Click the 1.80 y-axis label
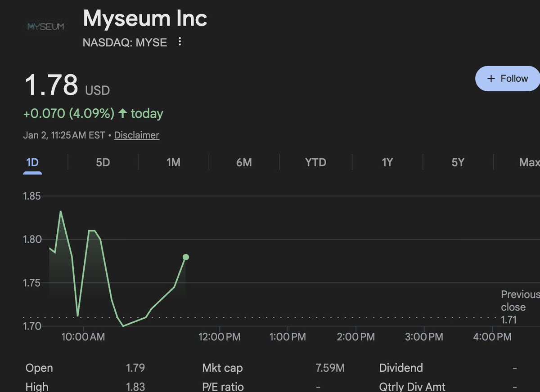This screenshot has height=392, width=540. point(32,239)
